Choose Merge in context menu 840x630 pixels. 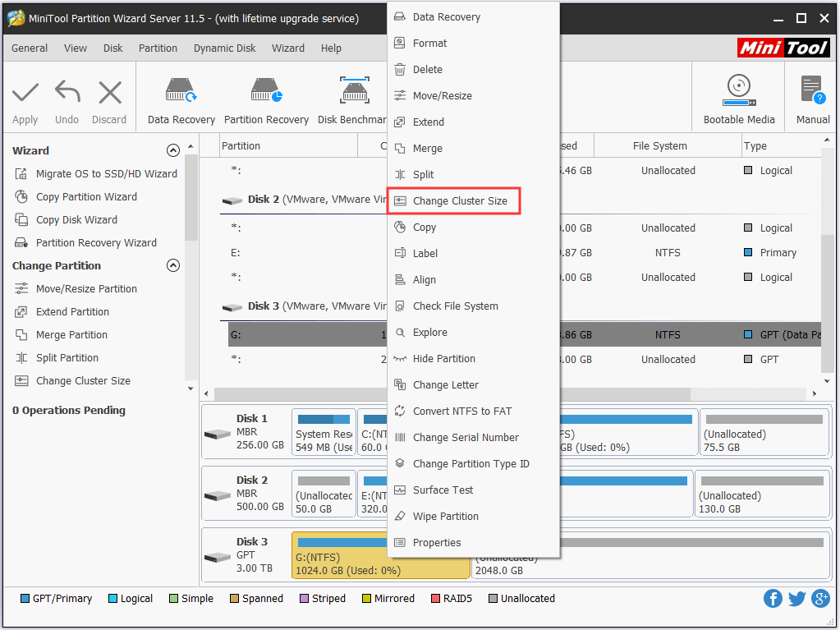coord(474,149)
